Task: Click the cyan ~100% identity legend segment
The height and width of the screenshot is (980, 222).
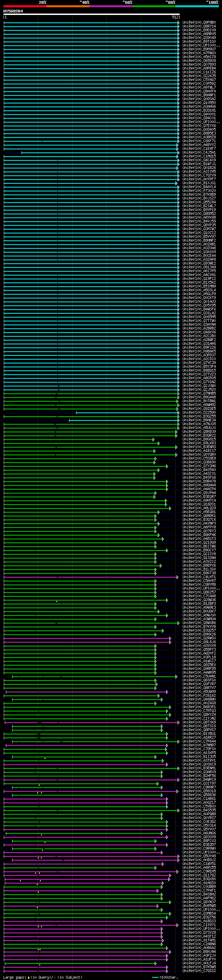Action: [x=197, y=6]
